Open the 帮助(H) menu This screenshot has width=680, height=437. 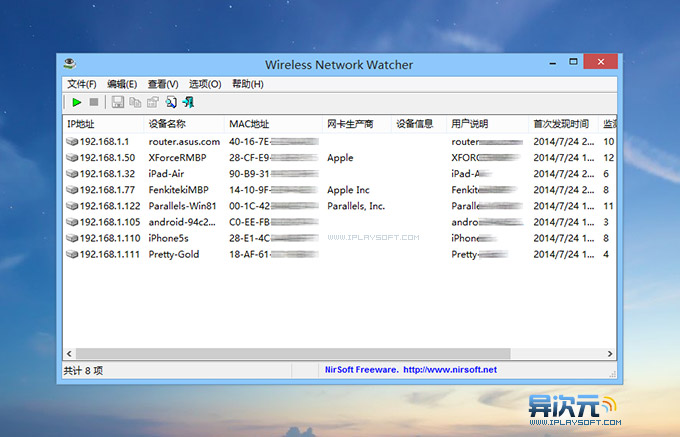pyautogui.click(x=248, y=84)
